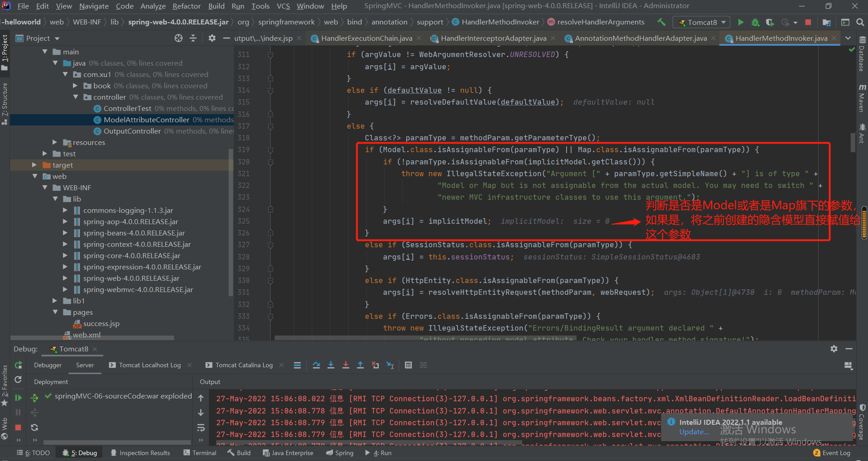868x461 pixels.
Task: Open Evaluate Expression calculator icon
Action: (408, 365)
